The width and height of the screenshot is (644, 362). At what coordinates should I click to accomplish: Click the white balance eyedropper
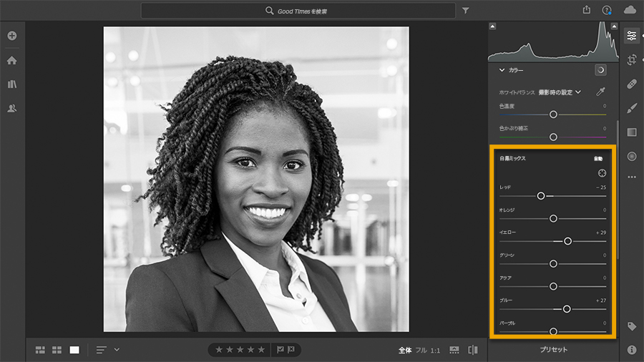[x=600, y=92]
